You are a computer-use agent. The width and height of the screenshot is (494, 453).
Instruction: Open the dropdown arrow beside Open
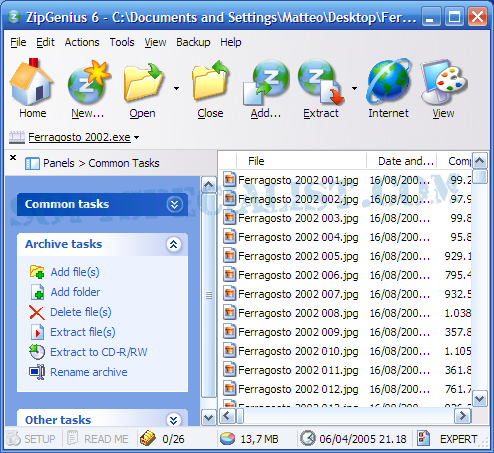[176, 88]
